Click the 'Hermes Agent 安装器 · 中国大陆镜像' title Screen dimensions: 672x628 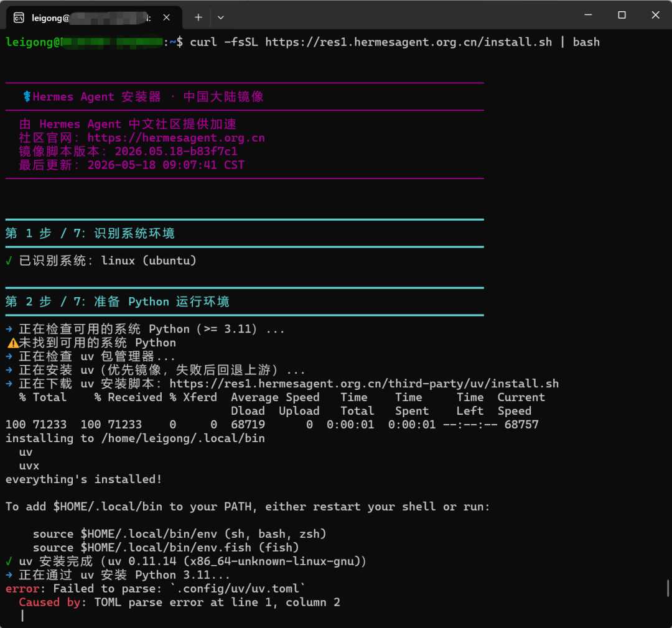pos(148,97)
